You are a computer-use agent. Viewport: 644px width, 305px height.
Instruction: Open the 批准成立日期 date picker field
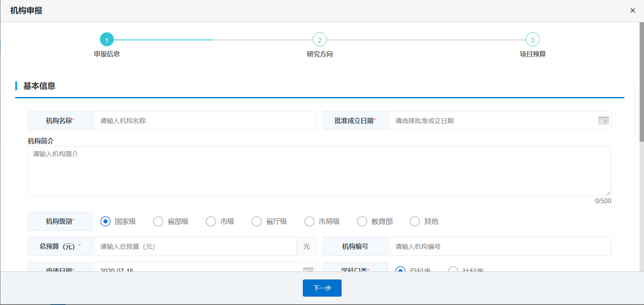tap(493, 121)
